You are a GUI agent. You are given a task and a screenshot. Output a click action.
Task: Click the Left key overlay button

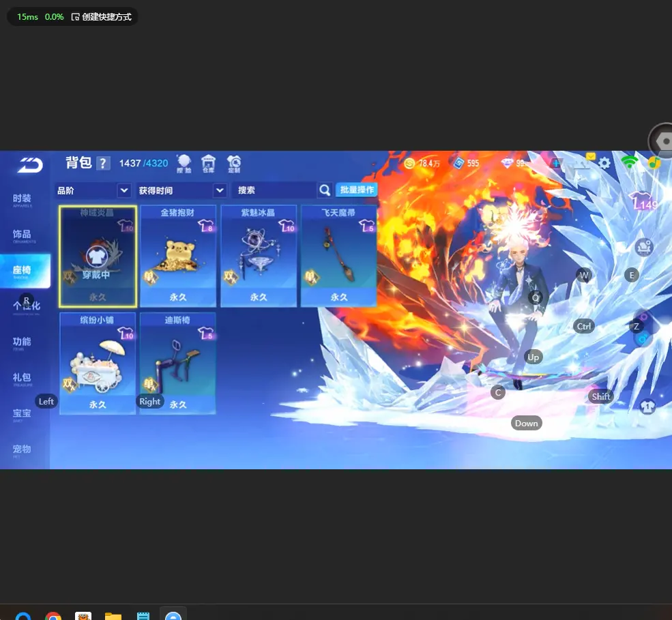click(x=46, y=402)
